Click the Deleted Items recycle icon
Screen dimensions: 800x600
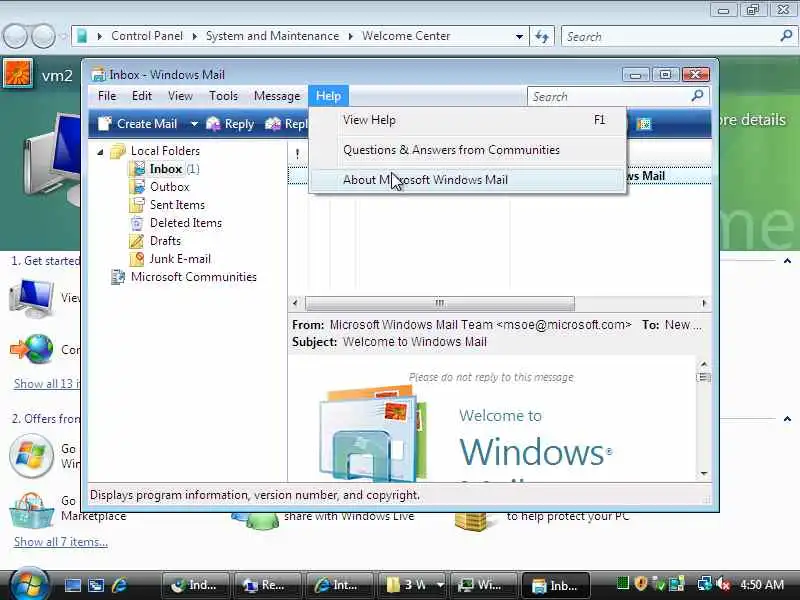(x=137, y=223)
